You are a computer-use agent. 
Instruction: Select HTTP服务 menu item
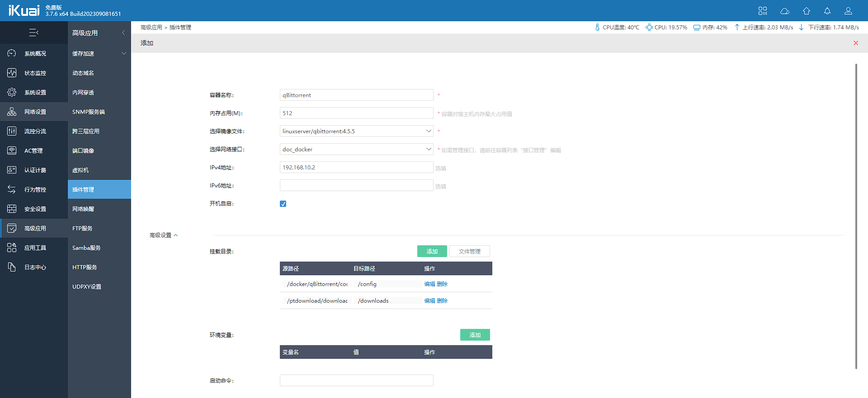[x=99, y=267]
